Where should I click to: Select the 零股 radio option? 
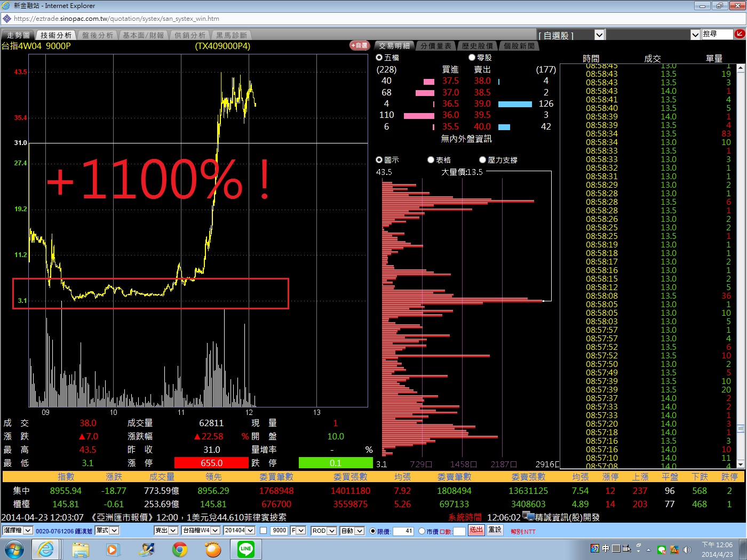click(472, 58)
